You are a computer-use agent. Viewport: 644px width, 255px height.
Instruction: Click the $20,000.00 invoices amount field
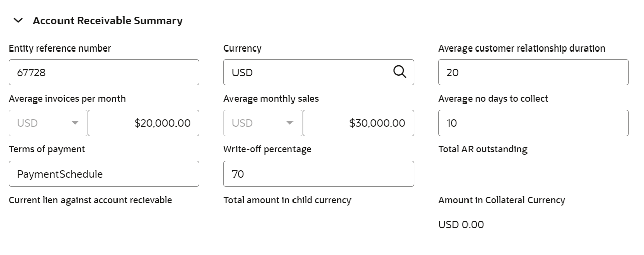pyautogui.click(x=143, y=123)
